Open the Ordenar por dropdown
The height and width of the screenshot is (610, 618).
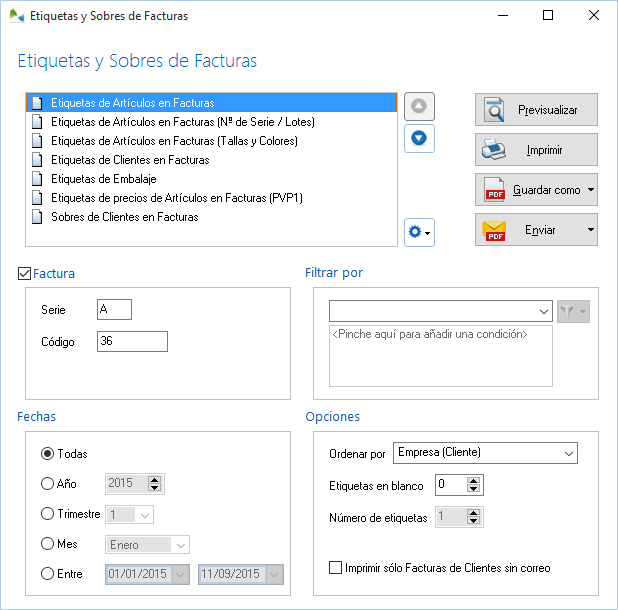[568, 453]
